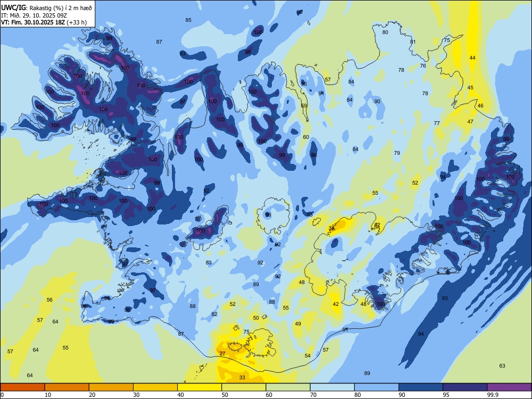The image size is (532, 399).
Task: Click the amber 20–30 legend swatch
Action: 111,387
